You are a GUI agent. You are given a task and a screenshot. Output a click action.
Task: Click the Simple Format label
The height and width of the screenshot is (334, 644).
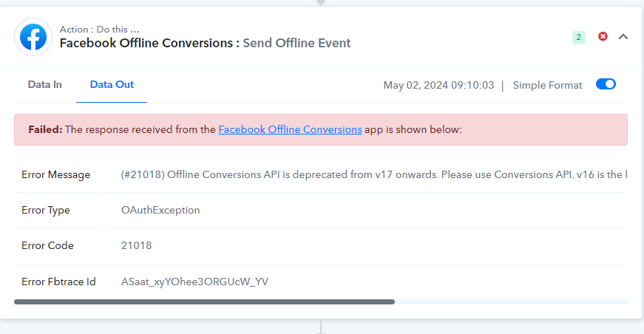click(547, 85)
